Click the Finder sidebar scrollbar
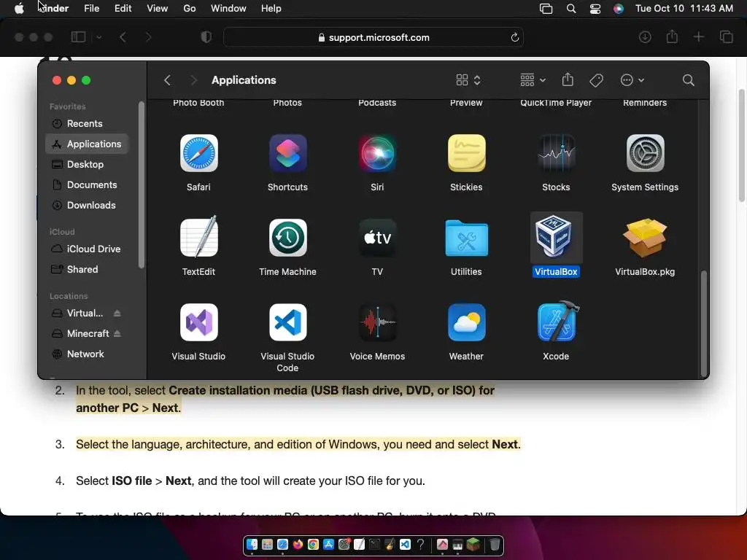747x560 pixels. 141,184
